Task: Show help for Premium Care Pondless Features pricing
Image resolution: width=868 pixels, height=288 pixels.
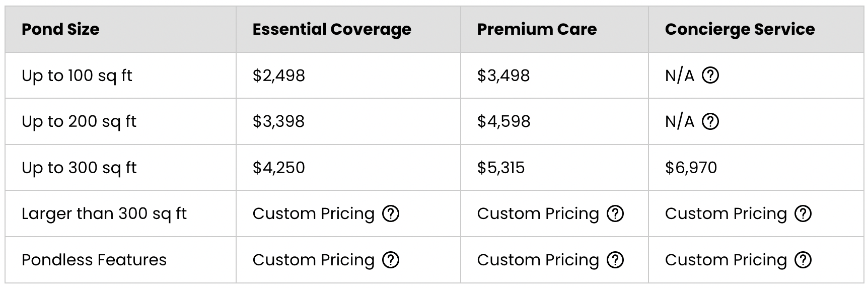Action: pos(615,260)
